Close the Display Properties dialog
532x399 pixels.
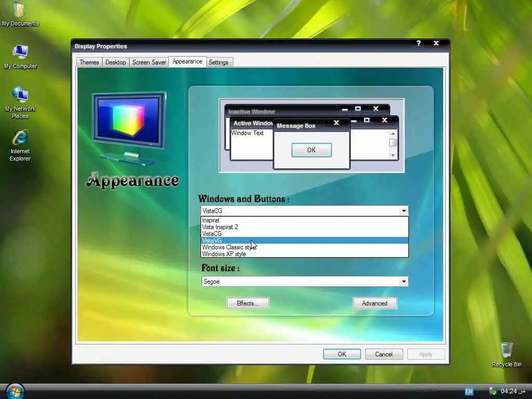coord(436,43)
